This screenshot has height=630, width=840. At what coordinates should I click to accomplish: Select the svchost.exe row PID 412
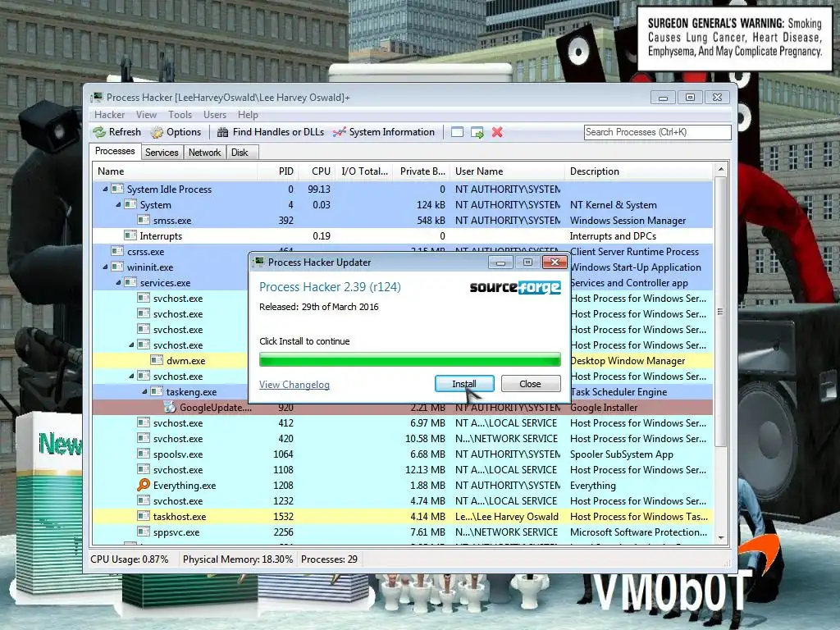click(x=402, y=423)
